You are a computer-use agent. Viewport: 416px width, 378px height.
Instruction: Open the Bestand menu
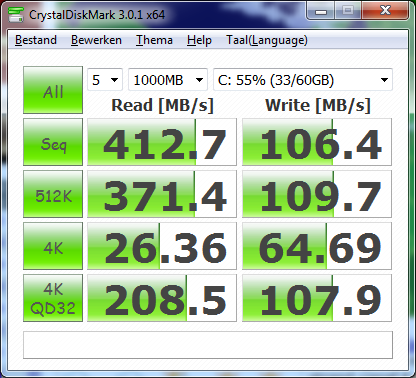(x=36, y=40)
